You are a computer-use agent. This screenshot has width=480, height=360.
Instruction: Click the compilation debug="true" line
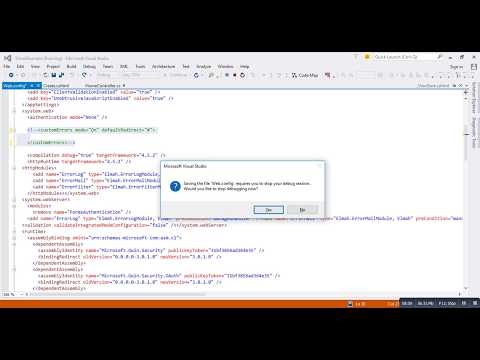pos(96,155)
